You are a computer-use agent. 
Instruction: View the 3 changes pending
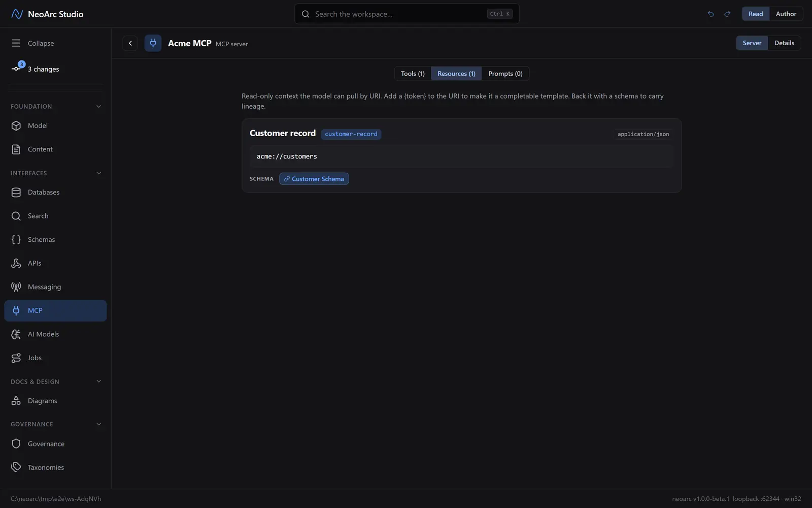[x=36, y=69]
